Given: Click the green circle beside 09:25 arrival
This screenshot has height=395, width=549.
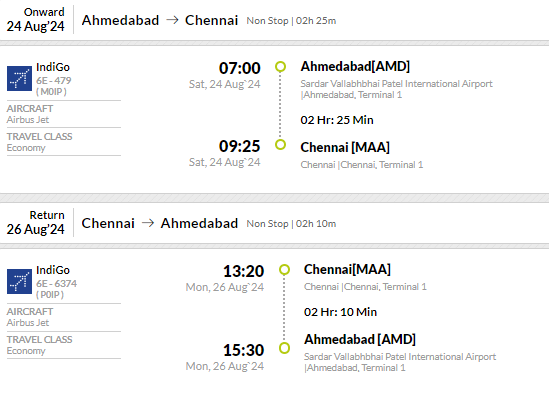Looking at the screenshot, I should click(280, 144).
